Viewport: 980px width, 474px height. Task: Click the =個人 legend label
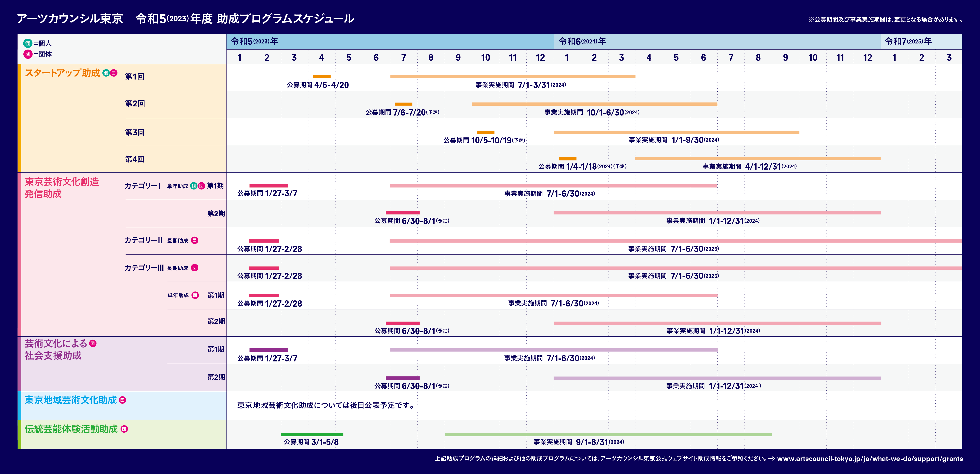click(x=43, y=43)
